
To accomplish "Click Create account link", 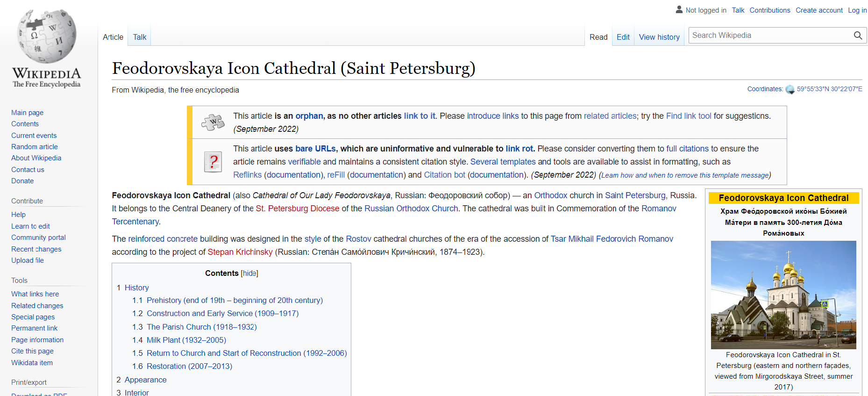I will tap(819, 10).
